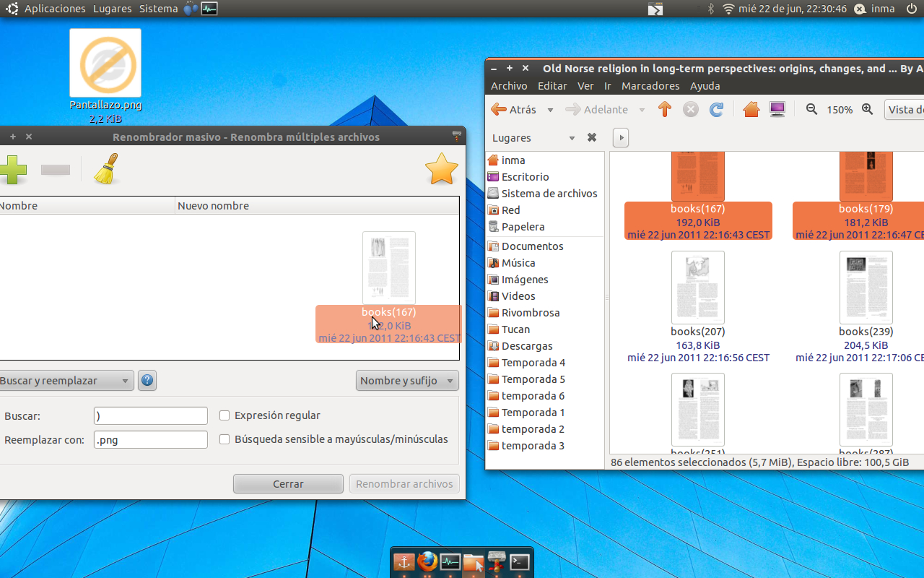Click the Reemplazar con text field
This screenshot has width=924, height=578.
tap(151, 439)
